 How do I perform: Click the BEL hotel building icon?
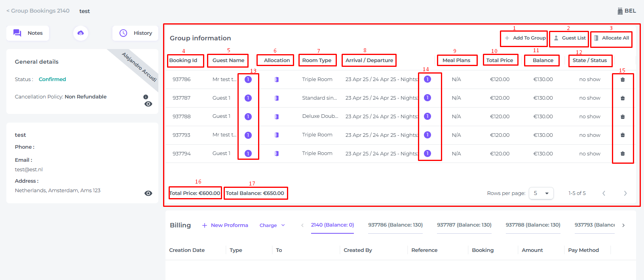620,11
